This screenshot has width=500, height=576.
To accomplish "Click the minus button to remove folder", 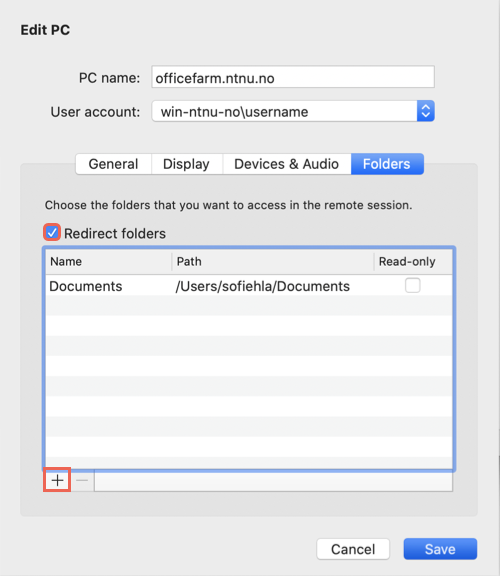I will (82, 480).
